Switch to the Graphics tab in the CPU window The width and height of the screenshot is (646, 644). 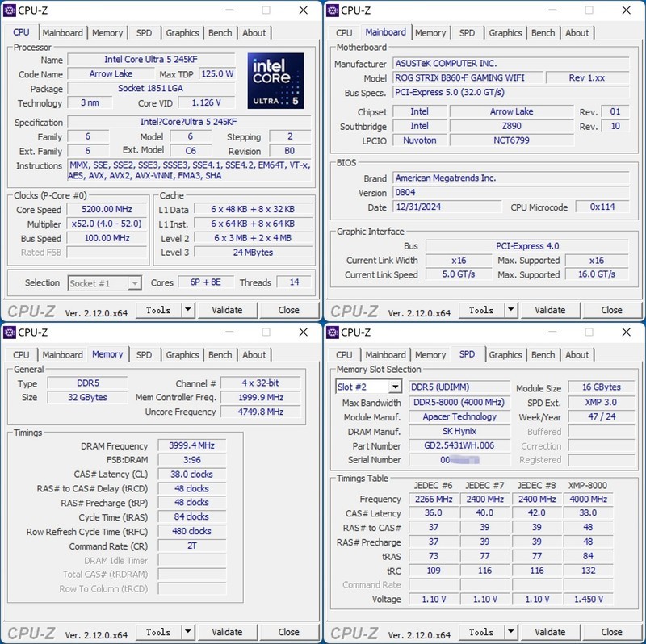click(x=182, y=32)
